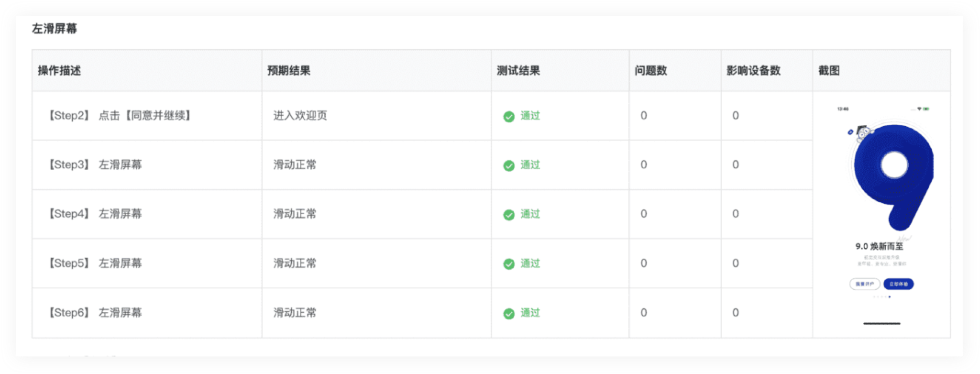The image size is (980, 374).
Task: Click the 左滑屏幕 section heading
Action: pos(55,29)
